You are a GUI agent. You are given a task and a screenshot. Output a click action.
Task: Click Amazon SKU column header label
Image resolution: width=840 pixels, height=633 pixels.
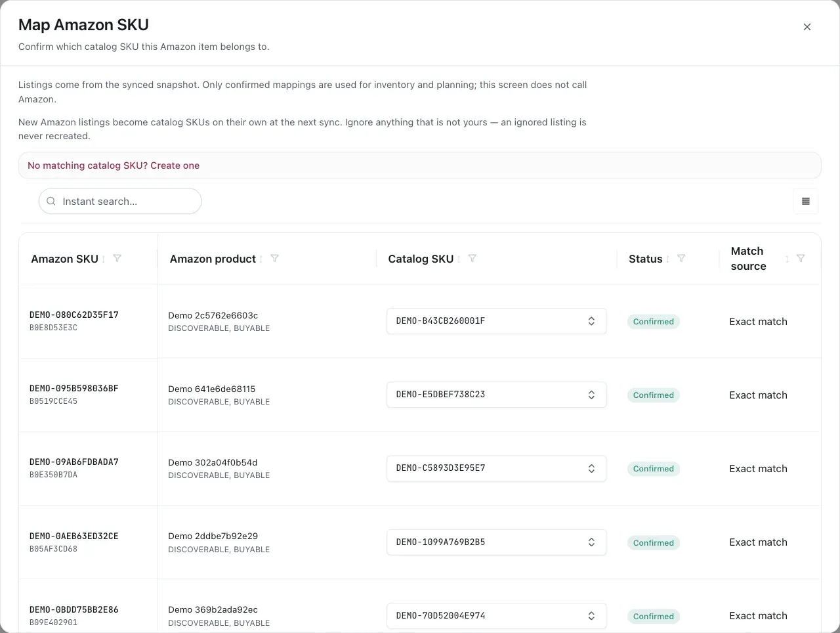pos(64,259)
